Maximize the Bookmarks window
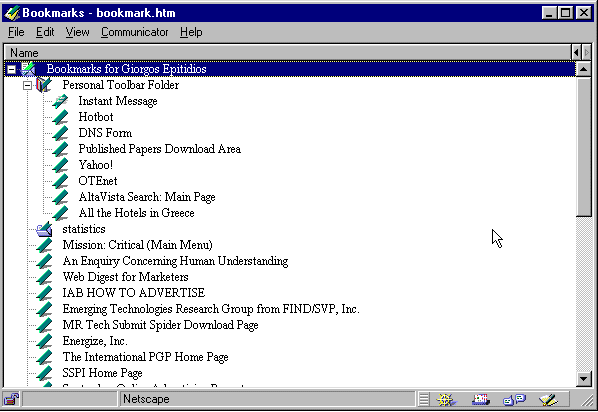This screenshot has height=412, width=598. (566, 13)
